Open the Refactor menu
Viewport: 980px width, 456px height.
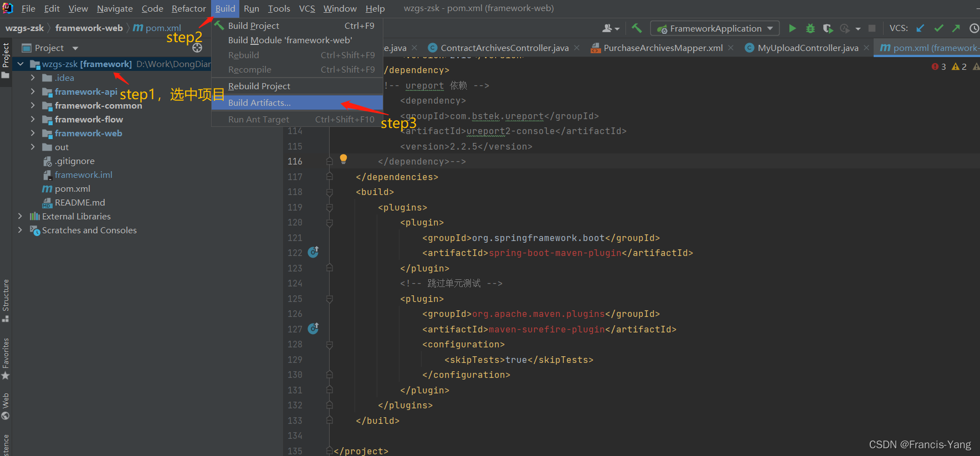(188, 8)
